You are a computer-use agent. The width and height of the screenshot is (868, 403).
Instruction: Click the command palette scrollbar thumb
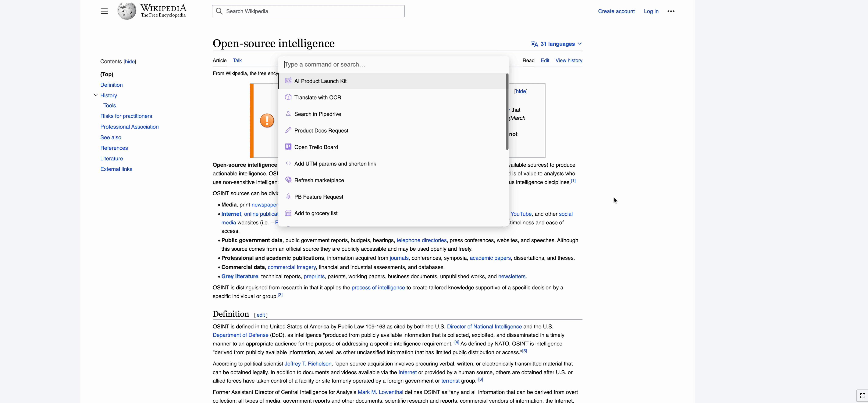pyautogui.click(x=507, y=112)
